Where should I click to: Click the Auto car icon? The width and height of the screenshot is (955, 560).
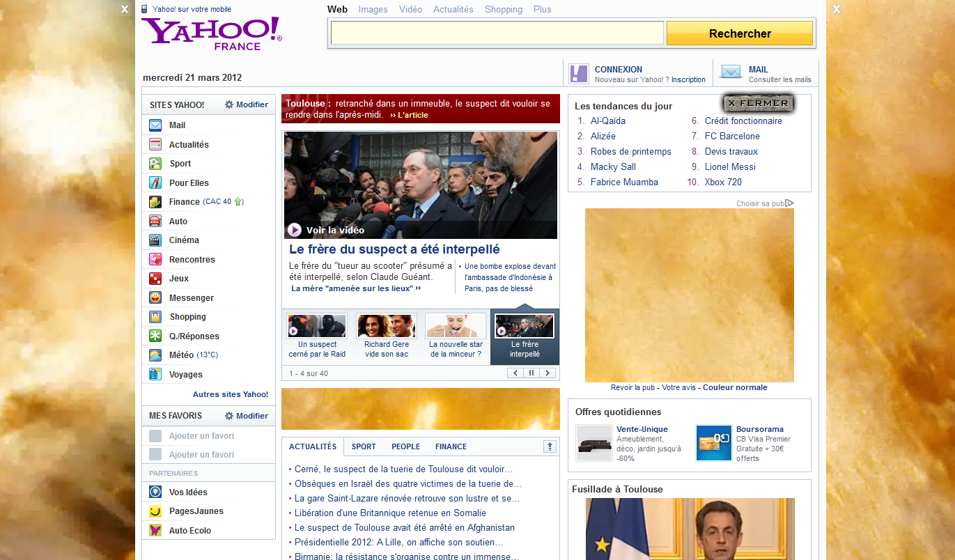(x=155, y=221)
